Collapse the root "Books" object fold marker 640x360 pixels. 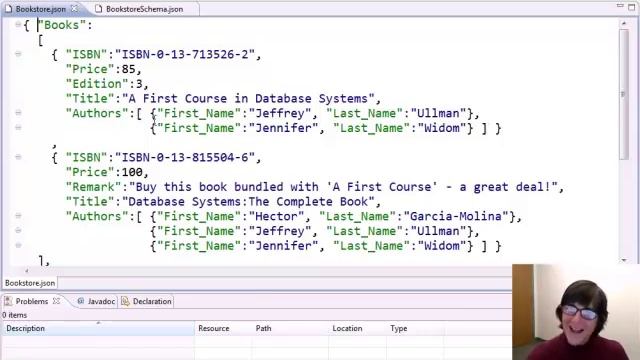click(x=18, y=24)
